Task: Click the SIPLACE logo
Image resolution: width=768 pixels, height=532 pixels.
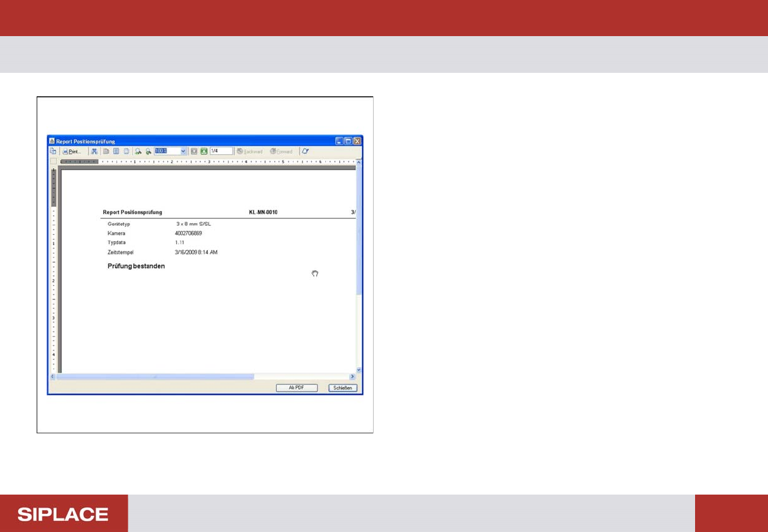Action: (63, 514)
